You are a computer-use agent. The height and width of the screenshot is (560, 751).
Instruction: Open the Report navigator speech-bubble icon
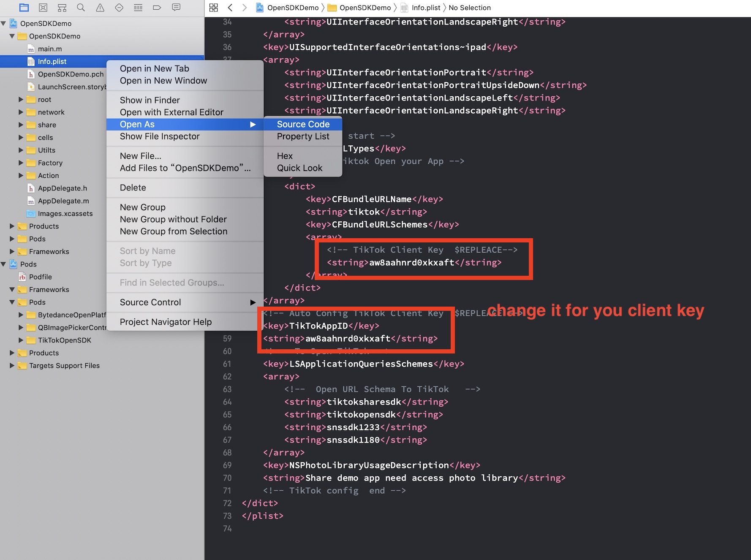pyautogui.click(x=176, y=7)
